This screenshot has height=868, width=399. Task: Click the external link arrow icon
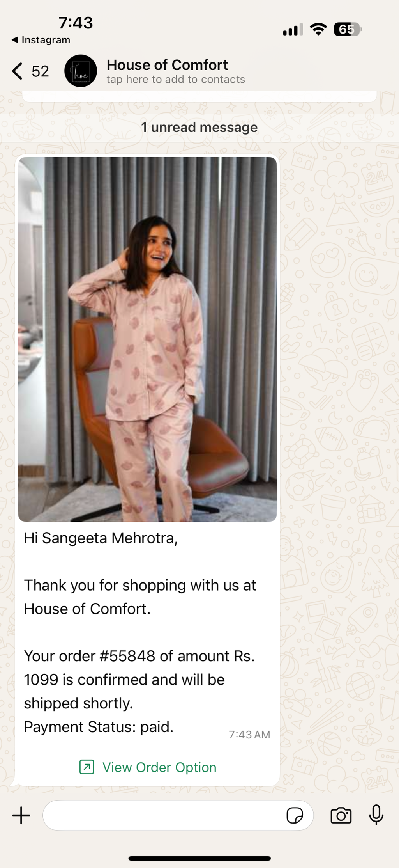(x=87, y=767)
